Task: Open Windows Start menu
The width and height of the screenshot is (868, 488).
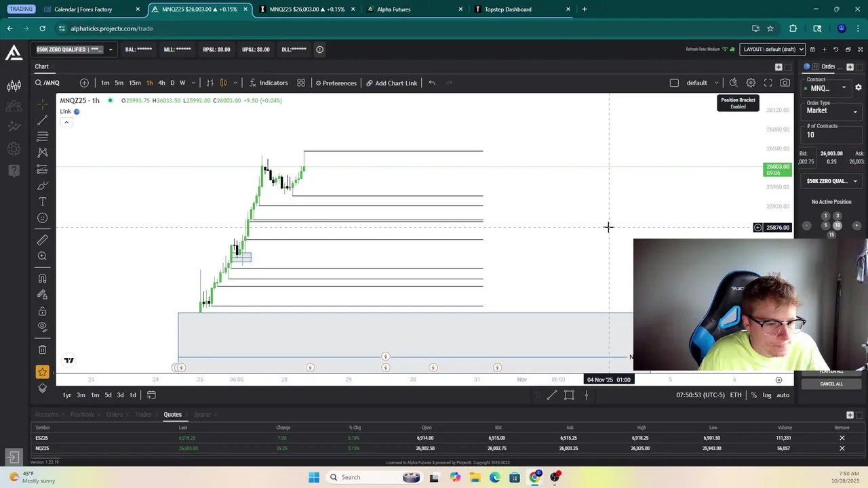Action: coord(314,477)
